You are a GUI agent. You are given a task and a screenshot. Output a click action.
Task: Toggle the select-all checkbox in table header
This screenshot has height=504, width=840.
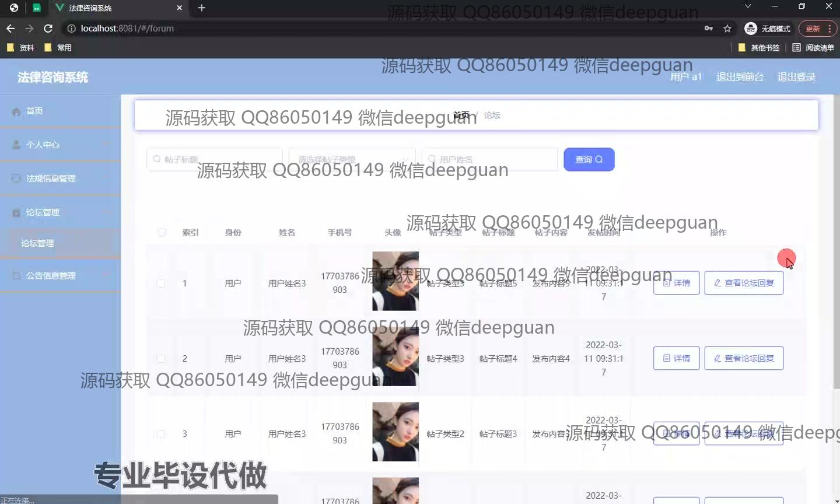162,232
